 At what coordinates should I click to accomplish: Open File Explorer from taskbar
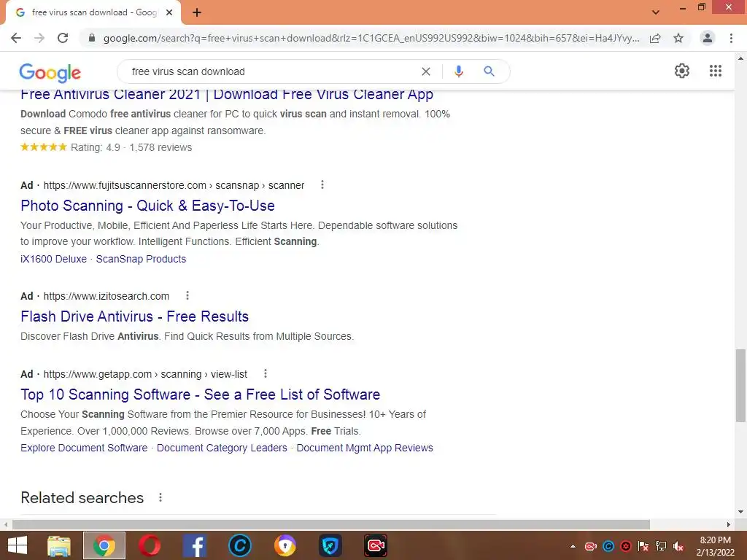click(x=59, y=545)
